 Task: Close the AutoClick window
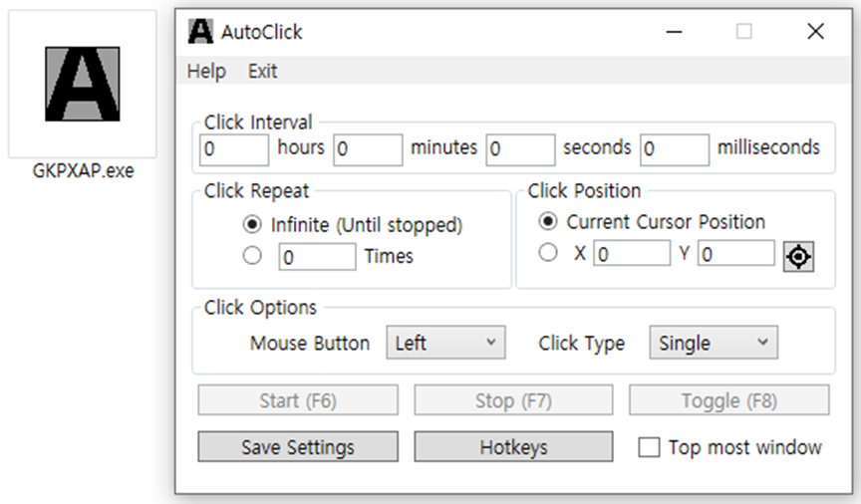coord(815,31)
